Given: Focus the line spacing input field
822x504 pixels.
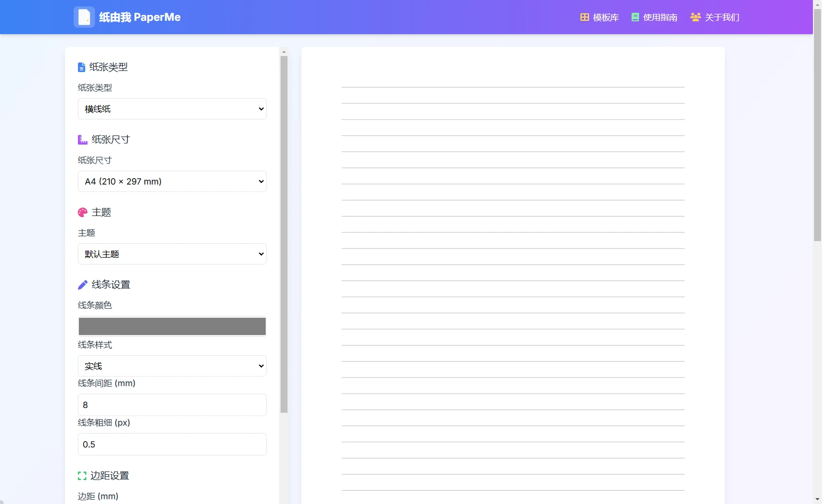Looking at the screenshot, I should click(172, 405).
